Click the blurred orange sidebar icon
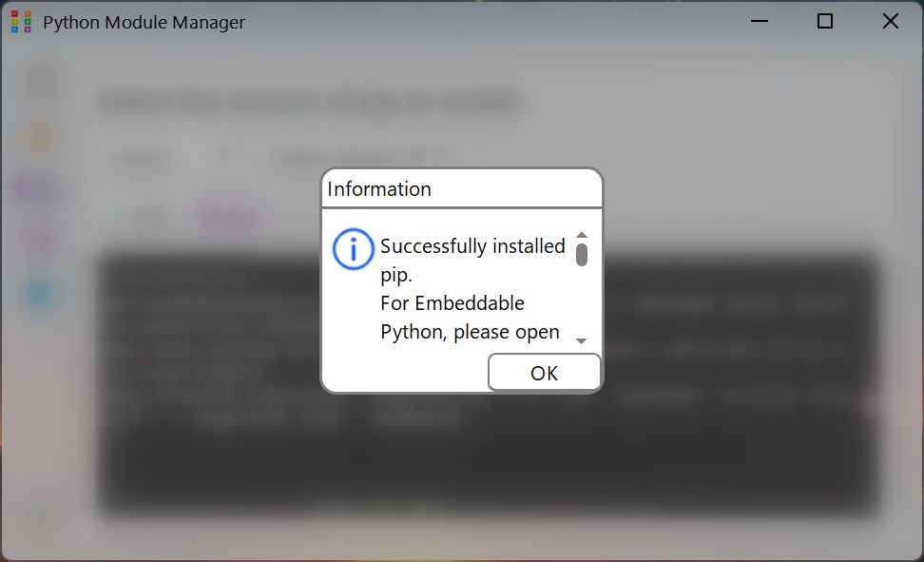 (40, 137)
